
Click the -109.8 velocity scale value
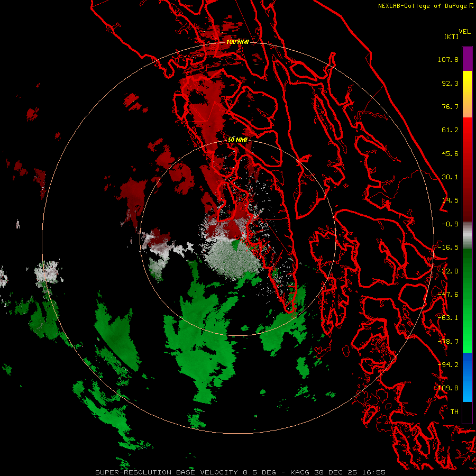[446, 388]
